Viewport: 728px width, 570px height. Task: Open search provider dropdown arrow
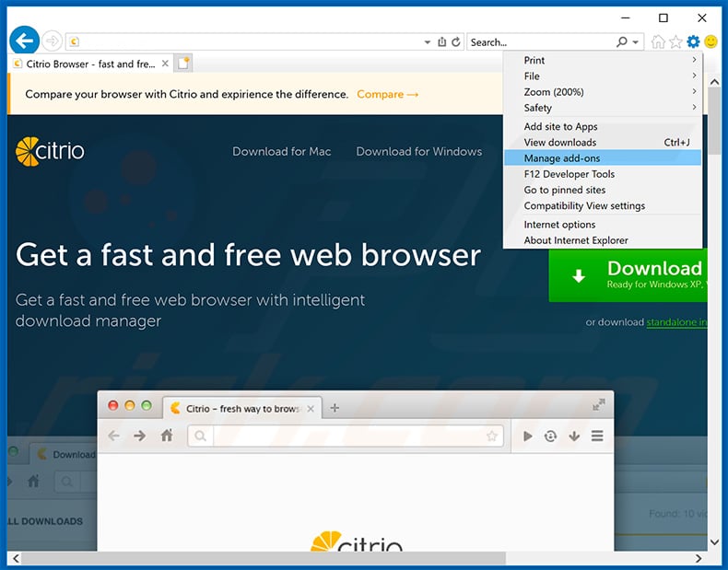point(636,42)
